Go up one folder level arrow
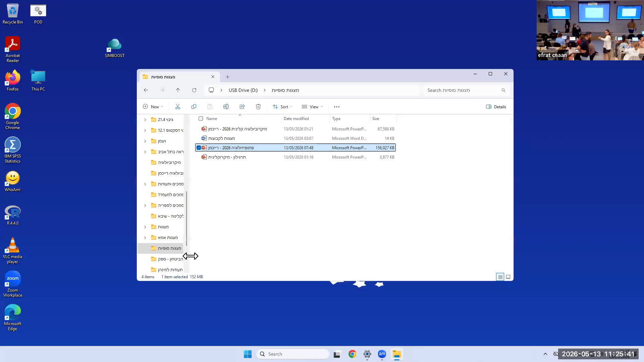 coord(178,90)
